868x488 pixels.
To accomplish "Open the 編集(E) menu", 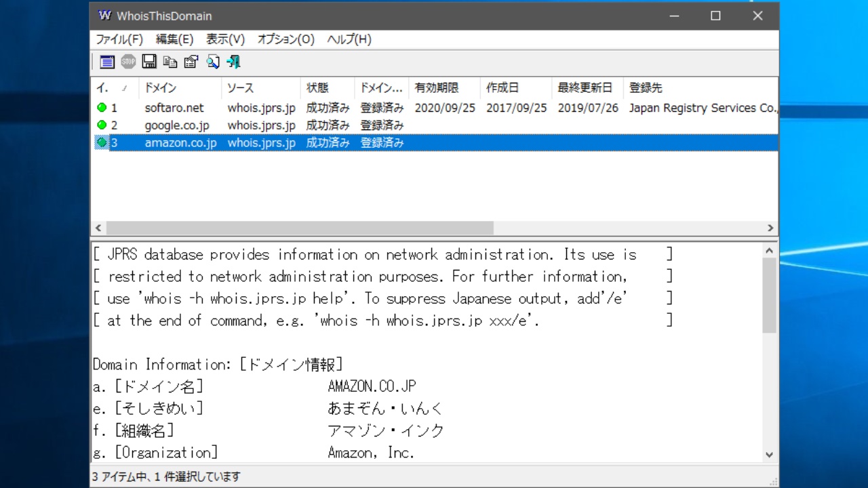I will [174, 39].
